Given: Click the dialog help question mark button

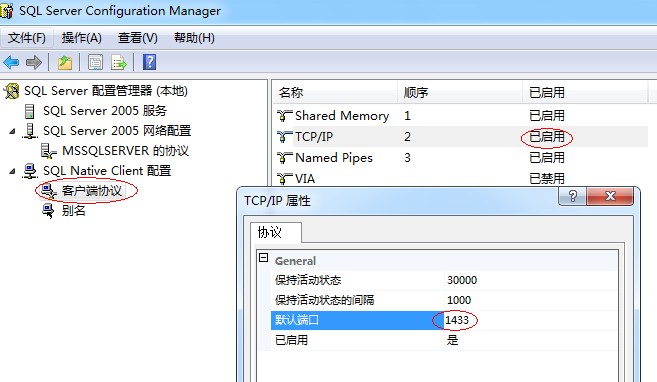Looking at the screenshot, I should click(573, 196).
